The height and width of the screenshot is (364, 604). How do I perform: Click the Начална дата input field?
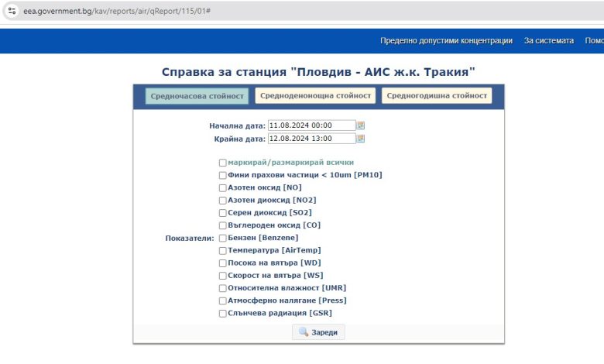point(311,125)
